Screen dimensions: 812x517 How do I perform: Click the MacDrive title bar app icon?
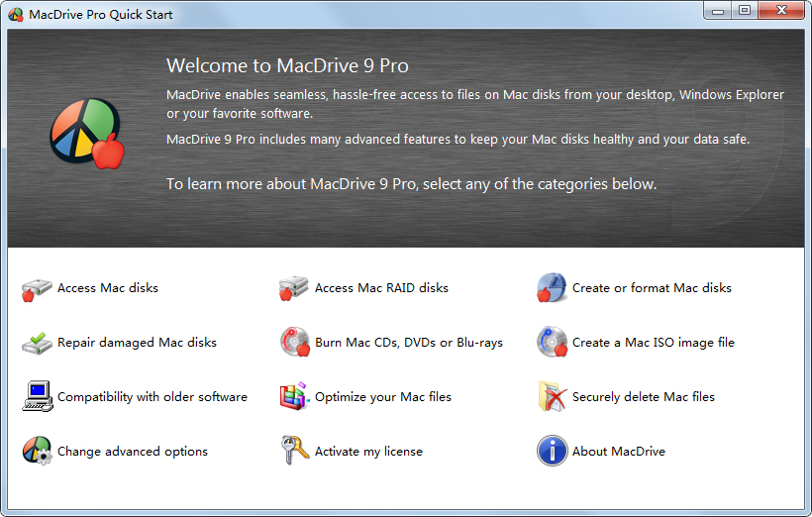point(16,15)
